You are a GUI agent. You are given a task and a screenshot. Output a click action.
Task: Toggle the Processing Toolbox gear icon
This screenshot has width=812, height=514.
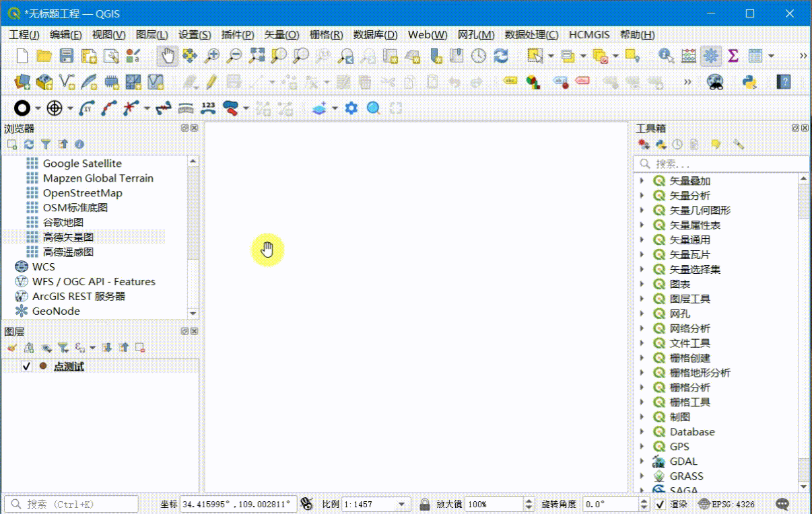click(x=710, y=56)
